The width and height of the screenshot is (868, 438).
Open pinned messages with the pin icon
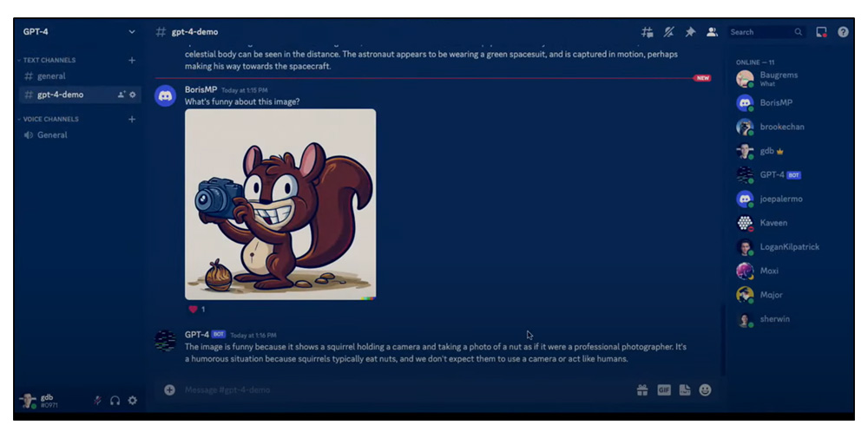pos(690,32)
